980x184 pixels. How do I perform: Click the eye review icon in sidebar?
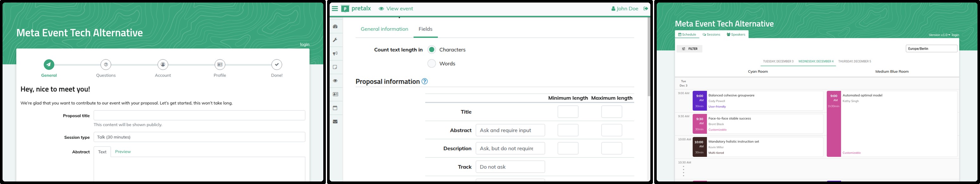[335, 81]
